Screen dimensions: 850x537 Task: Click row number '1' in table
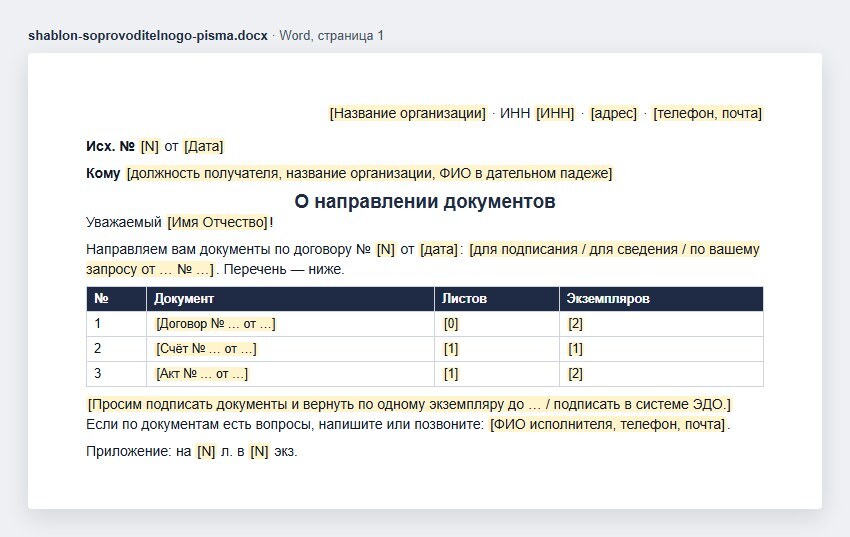[x=98, y=324]
